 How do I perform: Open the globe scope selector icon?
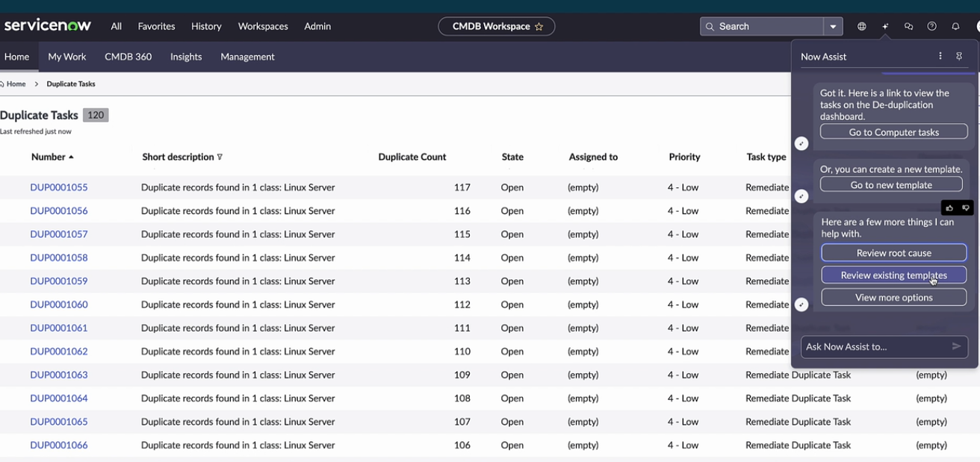coord(861,26)
